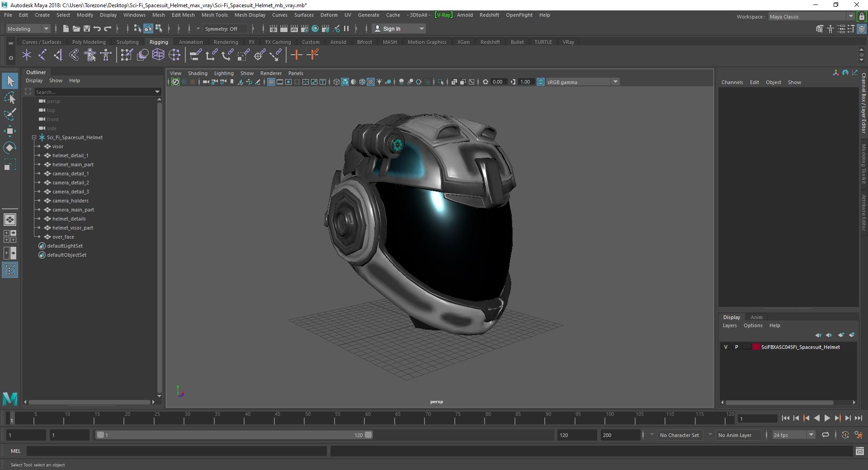This screenshot has width=868, height=470.
Task: Click the Single Perspective View layout icon
Action: click(x=10, y=220)
